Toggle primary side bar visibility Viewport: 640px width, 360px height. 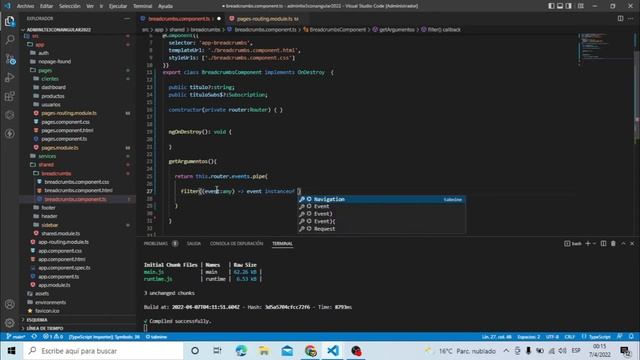[x=551, y=6]
